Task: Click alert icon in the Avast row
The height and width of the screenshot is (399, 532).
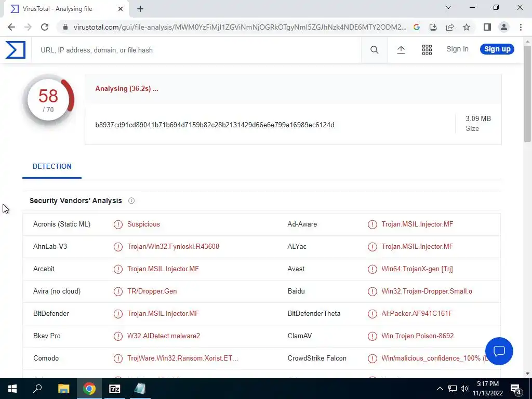Action: click(372, 269)
